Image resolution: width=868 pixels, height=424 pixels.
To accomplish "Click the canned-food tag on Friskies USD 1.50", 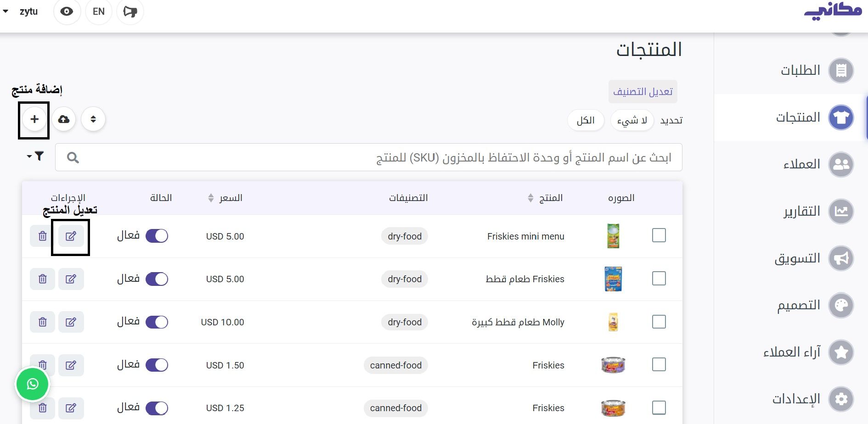I will click(396, 365).
